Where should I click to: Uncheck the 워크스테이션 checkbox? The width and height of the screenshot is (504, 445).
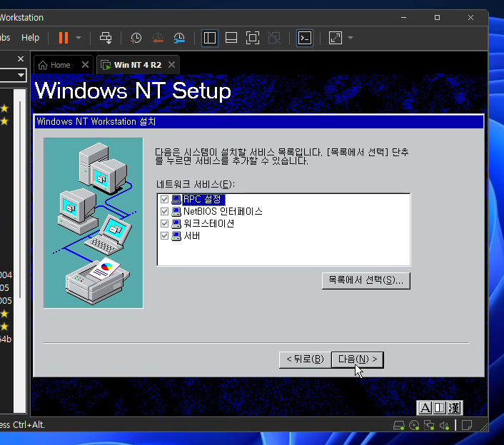point(165,223)
